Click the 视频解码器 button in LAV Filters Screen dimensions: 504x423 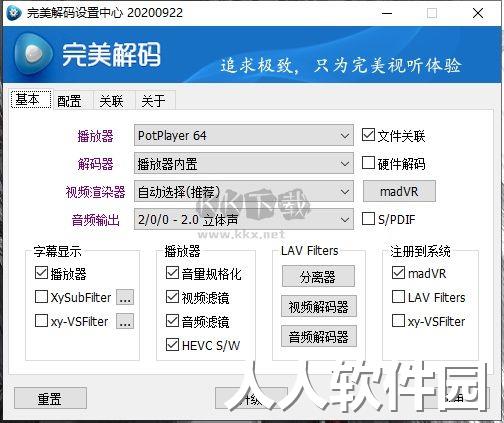(x=319, y=306)
